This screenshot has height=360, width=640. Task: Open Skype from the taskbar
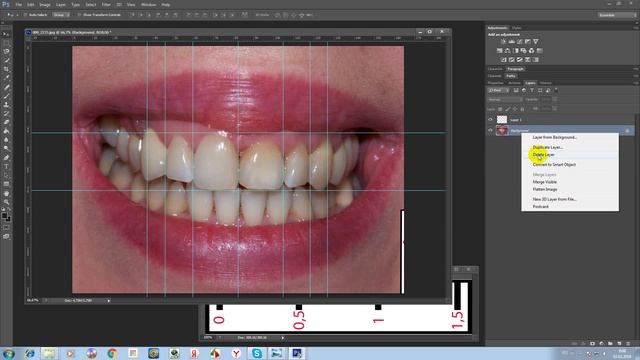(257, 353)
